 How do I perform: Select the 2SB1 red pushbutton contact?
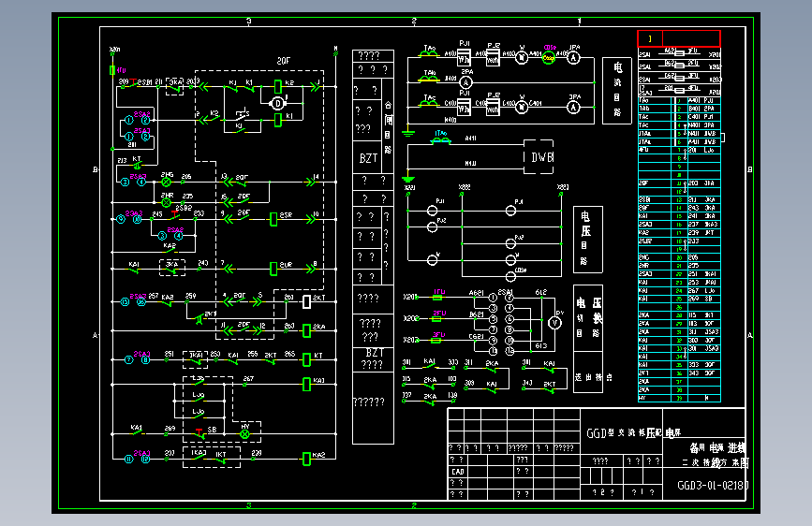pos(134,83)
